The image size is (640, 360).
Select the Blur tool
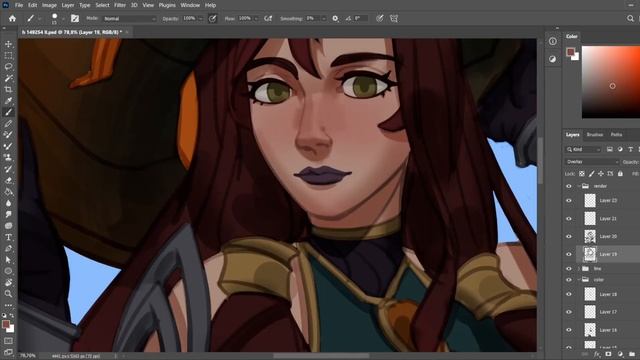tap(8, 203)
